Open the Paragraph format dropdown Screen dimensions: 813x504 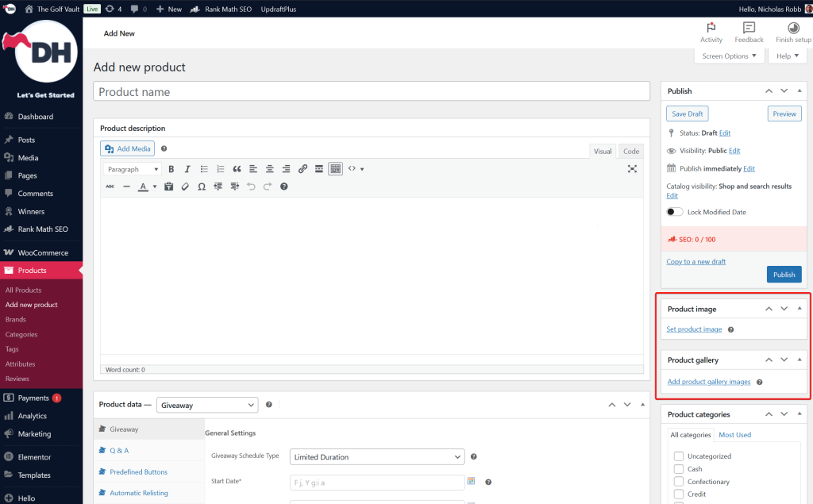coord(133,169)
